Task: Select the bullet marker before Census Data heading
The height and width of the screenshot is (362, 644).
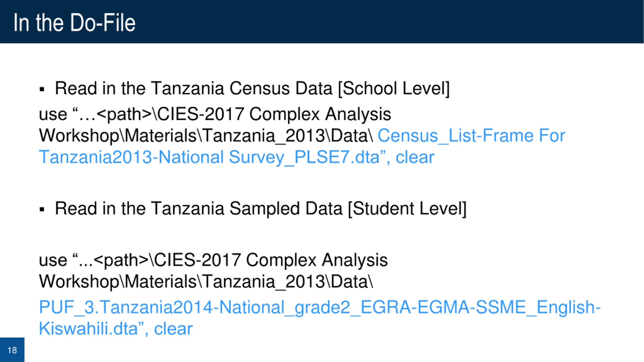Action: pos(42,89)
